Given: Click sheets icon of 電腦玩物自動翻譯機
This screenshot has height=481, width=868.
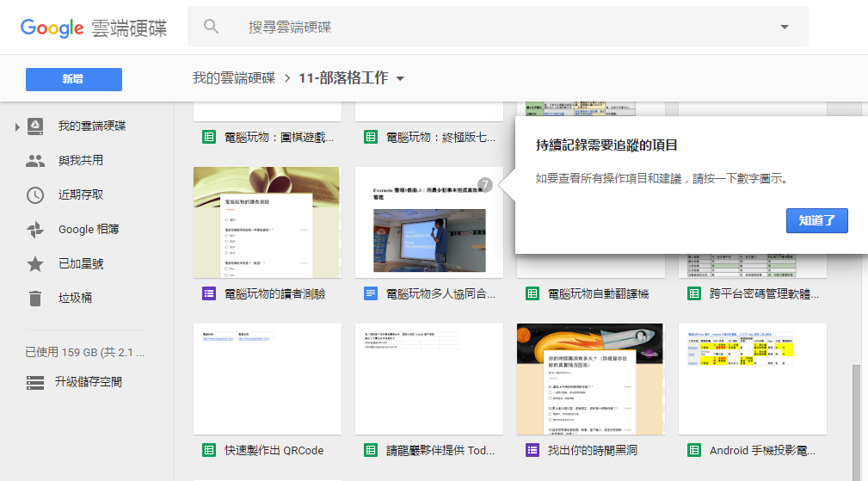Looking at the screenshot, I should pos(532,293).
